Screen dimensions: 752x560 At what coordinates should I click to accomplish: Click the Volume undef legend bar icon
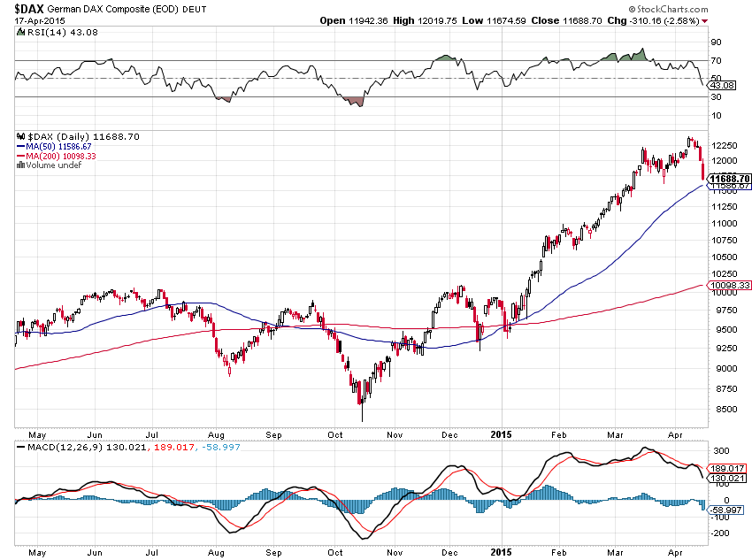click(21, 165)
